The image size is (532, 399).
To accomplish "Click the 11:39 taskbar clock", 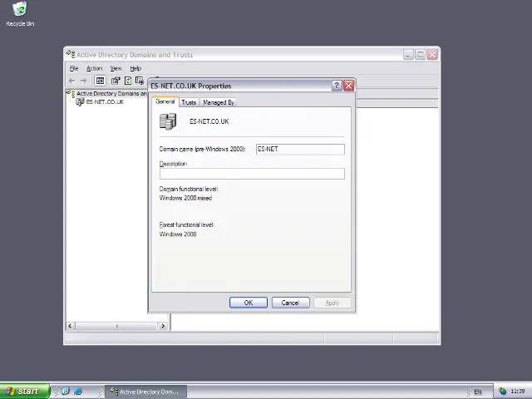I will click(x=517, y=392).
